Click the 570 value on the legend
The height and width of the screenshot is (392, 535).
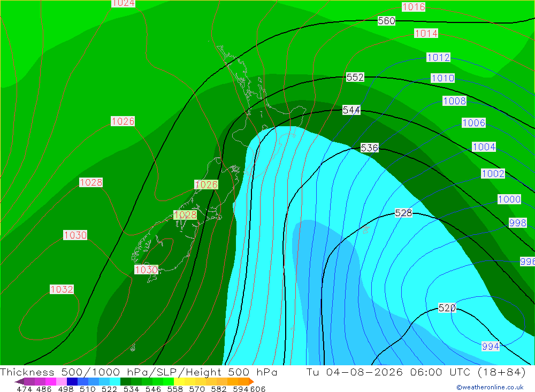[x=197, y=389]
